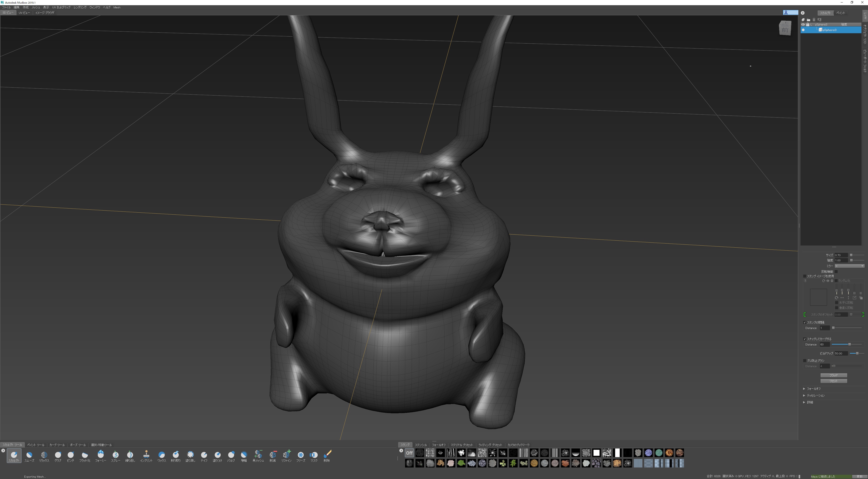The width and height of the screenshot is (868, 479).
Task: Turn stamps Off in stamp tray
Action: tap(409, 453)
